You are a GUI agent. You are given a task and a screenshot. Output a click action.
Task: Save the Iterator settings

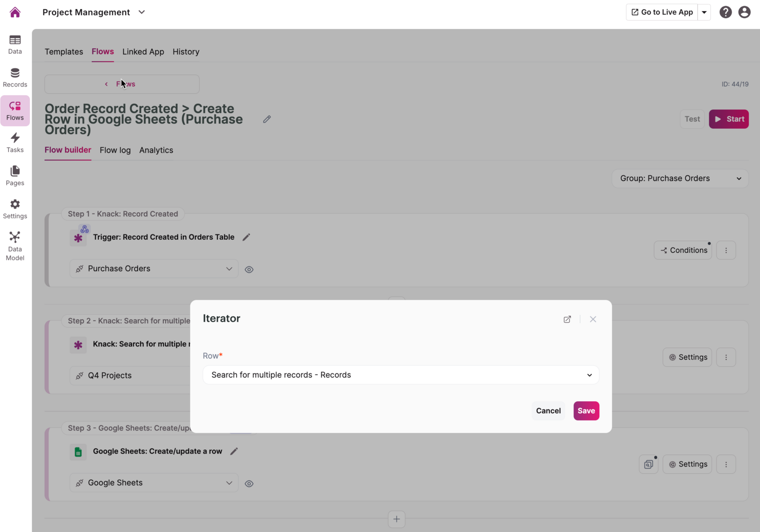click(x=586, y=411)
